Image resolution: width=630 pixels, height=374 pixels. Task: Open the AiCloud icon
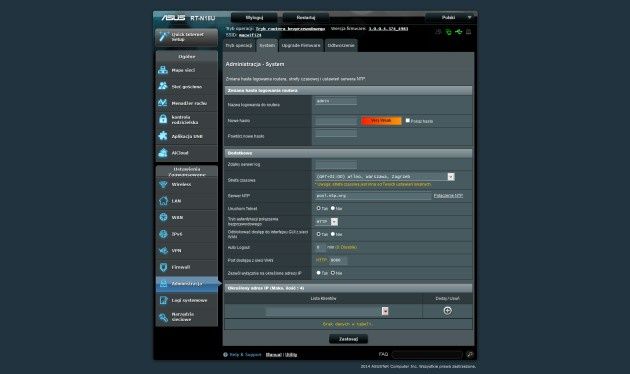coord(163,153)
